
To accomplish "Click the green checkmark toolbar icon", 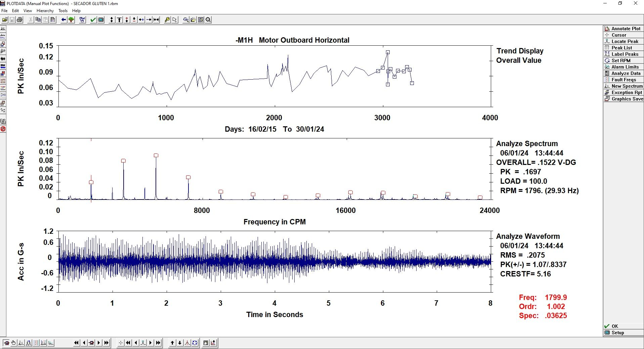I will (x=93, y=20).
